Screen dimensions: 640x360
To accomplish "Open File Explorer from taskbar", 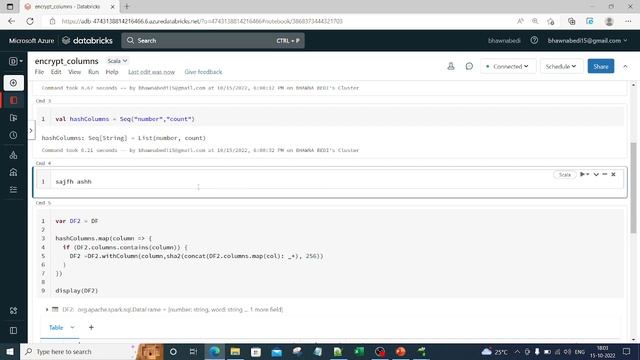I will pyautogui.click(x=235, y=351).
